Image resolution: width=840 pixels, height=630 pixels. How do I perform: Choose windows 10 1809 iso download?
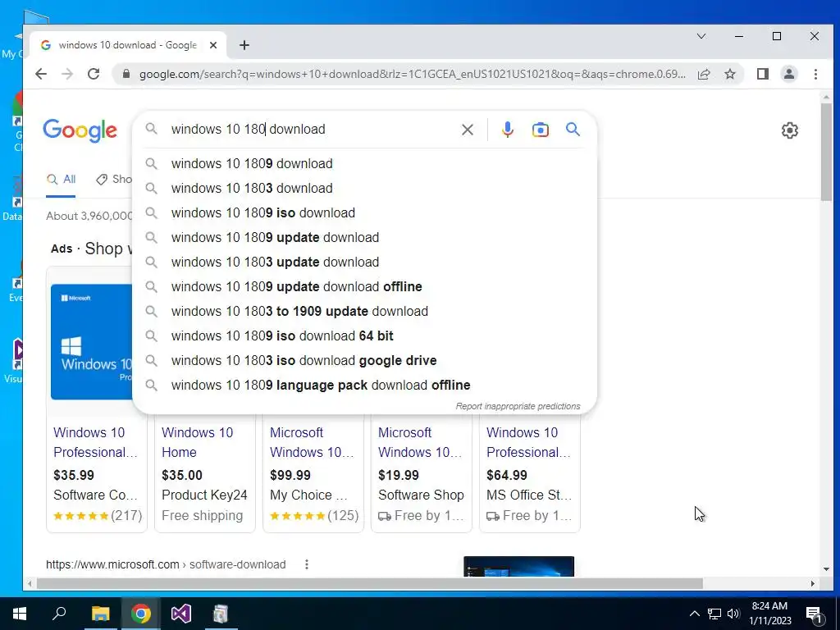click(x=364, y=212)
